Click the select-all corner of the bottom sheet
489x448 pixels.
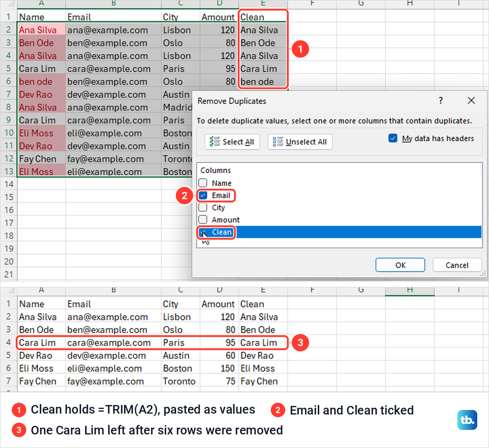9,291
